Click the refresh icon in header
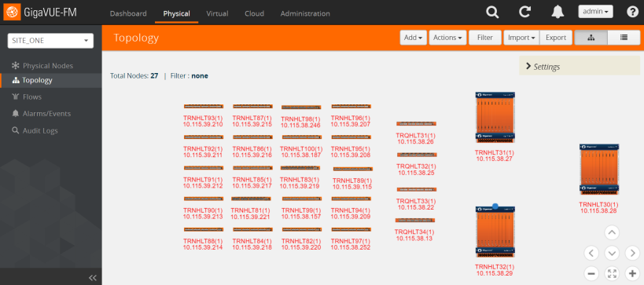Image resolution: width=644 pixels, height=285 pixels. tap(524, 12)
